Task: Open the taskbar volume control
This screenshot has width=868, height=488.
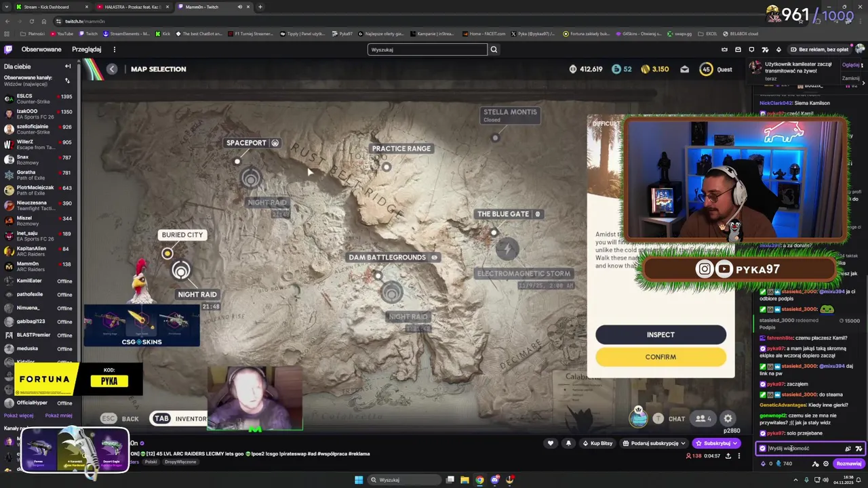Action: coord(825,480)
